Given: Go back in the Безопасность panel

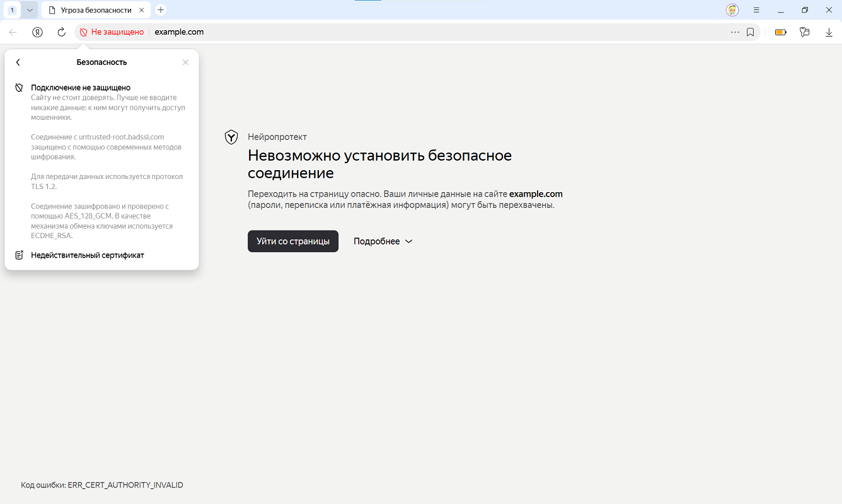Looking at the screenshot, I should (18, 62).
